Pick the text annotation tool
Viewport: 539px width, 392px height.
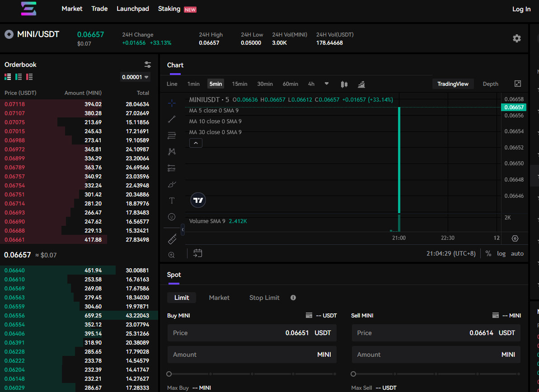[x=172, y=200]
